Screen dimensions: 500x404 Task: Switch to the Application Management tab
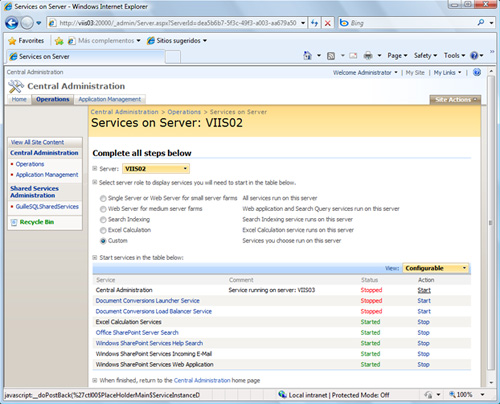(x=110, y=99)
